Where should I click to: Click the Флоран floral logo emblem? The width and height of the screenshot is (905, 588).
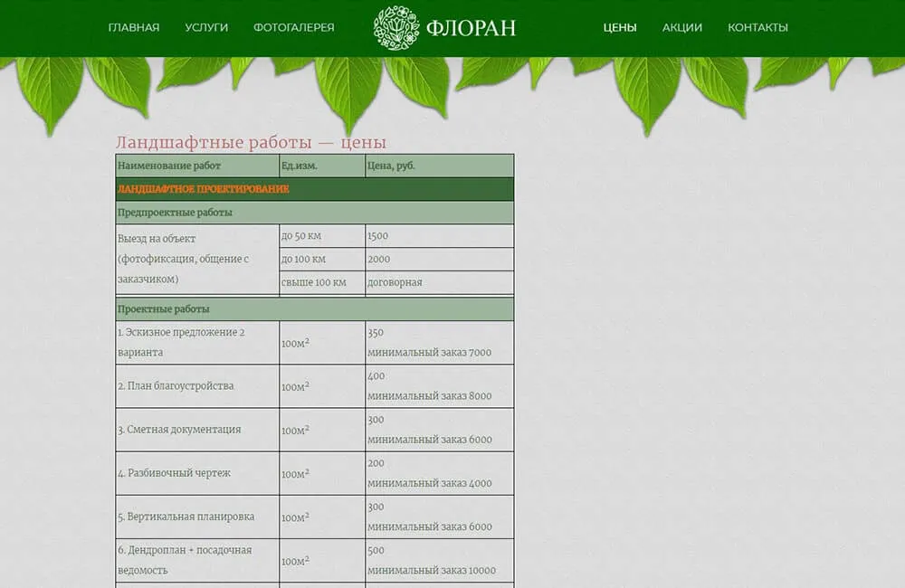click(x=396, y=28)
